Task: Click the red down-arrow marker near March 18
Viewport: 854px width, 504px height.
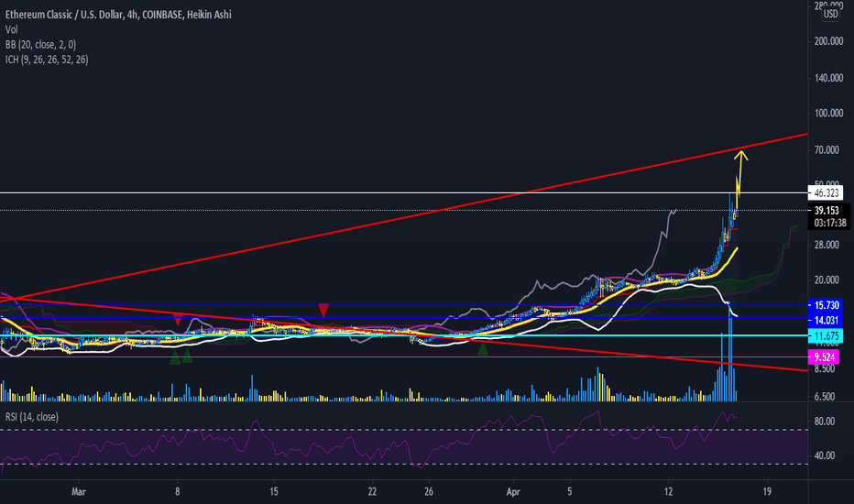Action: pyautogui.click(x=323, y=311)
